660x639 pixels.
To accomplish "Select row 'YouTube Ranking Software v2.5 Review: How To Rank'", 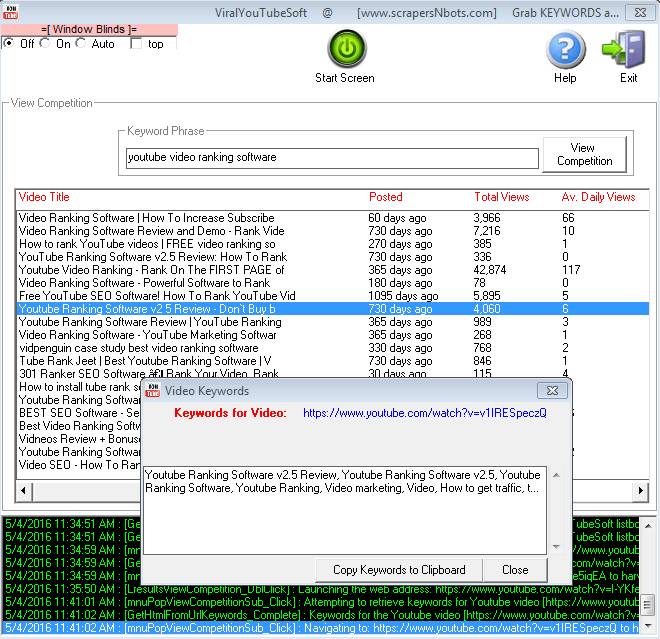I will (333, 257).
